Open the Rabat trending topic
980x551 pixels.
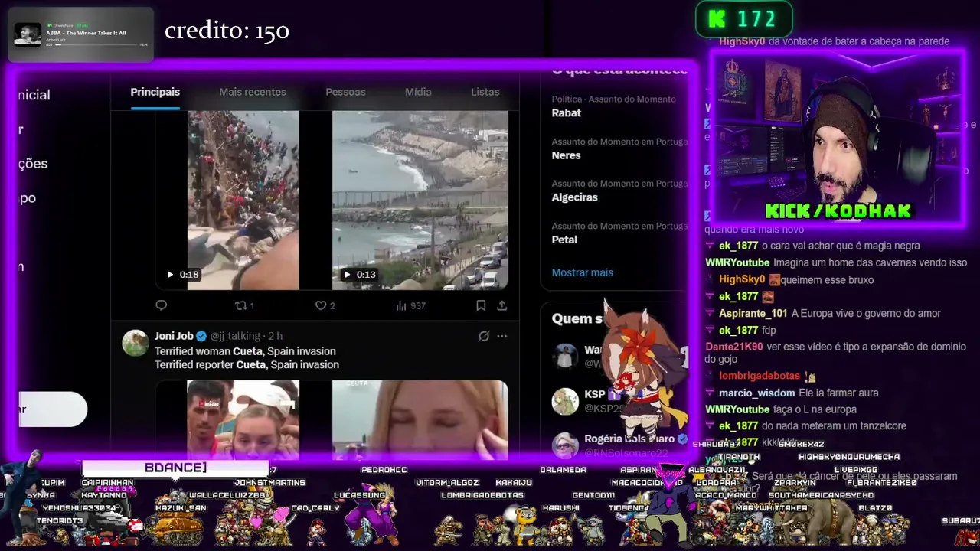pos(567,112)
